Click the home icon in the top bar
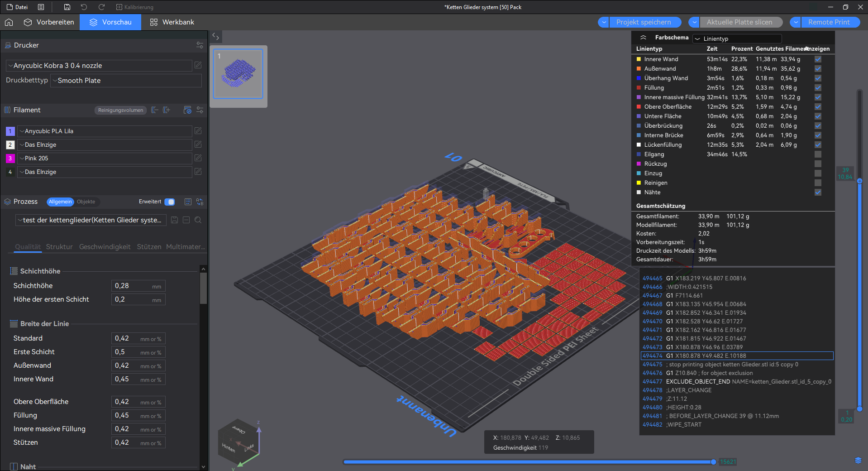Image resolution: width=868 pixels, height=471 pixels. [9, 22]
